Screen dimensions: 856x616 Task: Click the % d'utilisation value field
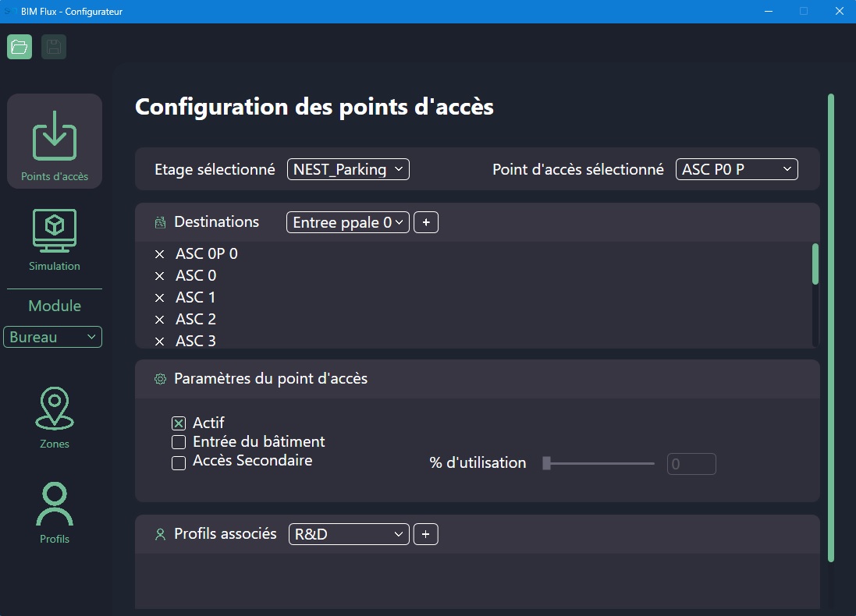(x=691, y=464)
